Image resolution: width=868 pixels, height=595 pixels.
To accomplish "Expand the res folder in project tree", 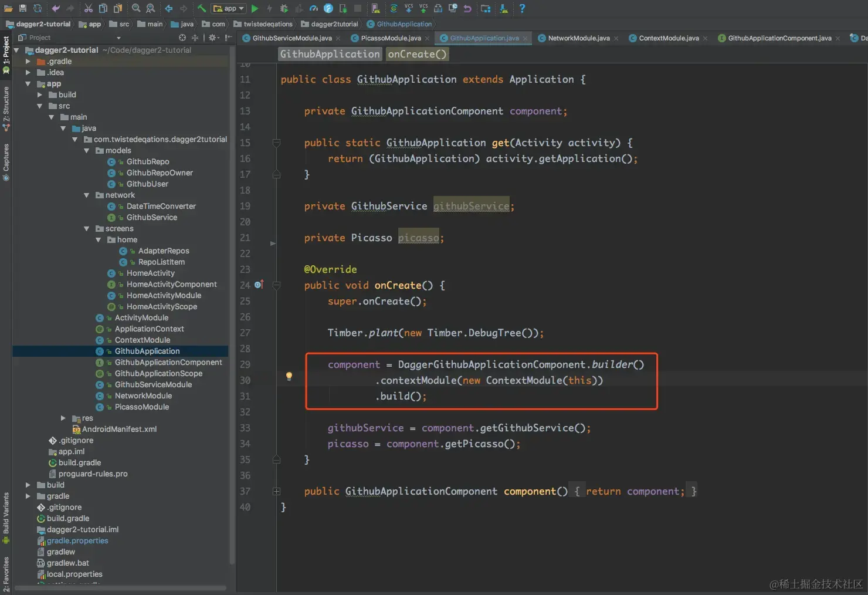I will (x=63, y=418).
